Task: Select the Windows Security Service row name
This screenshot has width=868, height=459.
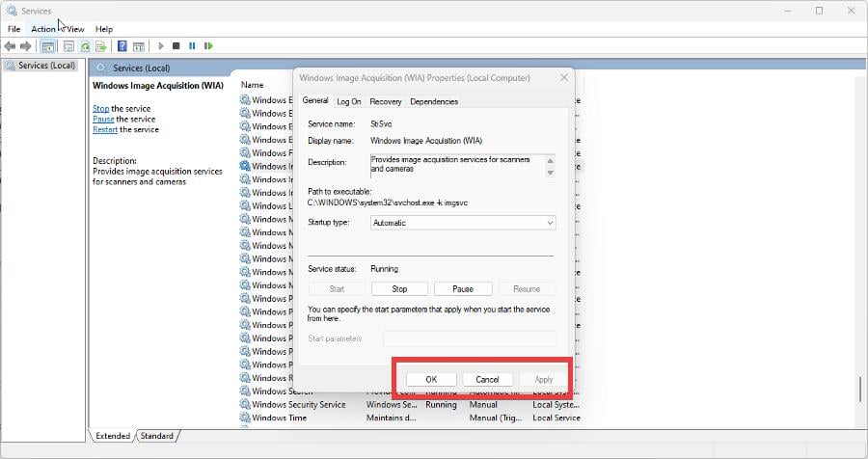Action: pyautogui.click(x=298, y=404)
